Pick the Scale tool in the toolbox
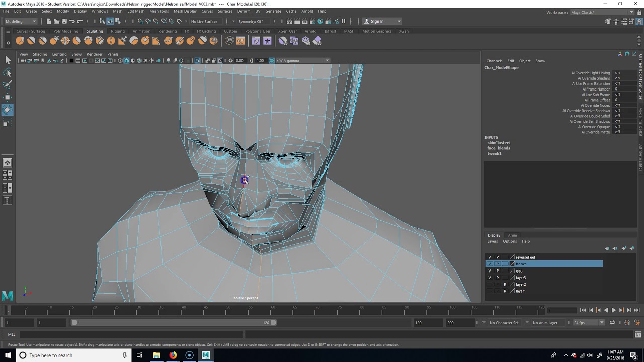Screen dimensions: 644x362 [x=7, y=123]
